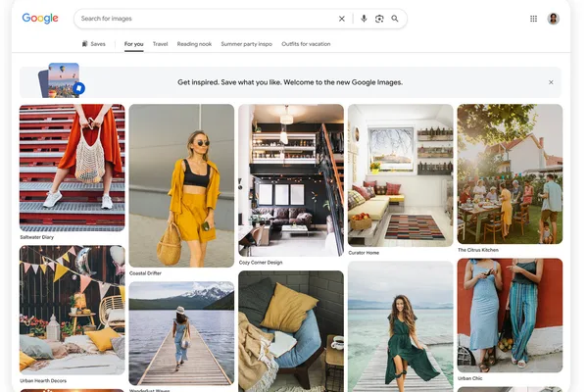Click the Google logo

click(40, 18)
